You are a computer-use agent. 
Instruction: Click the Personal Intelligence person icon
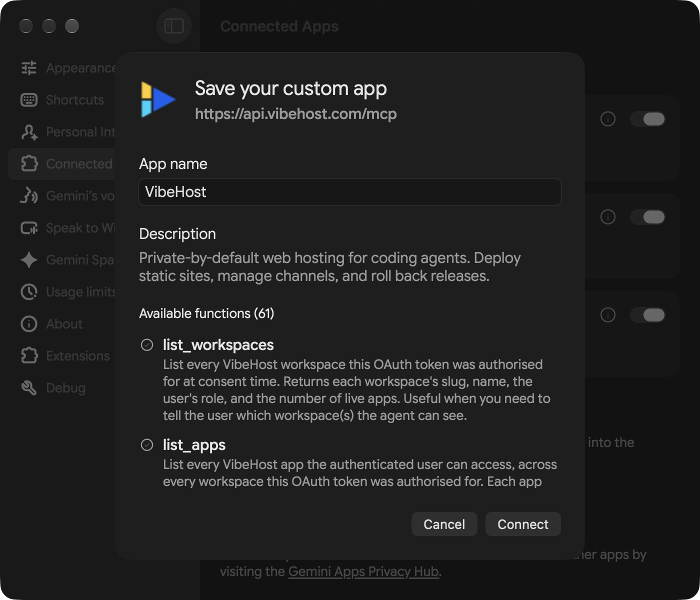click(29, 132)
